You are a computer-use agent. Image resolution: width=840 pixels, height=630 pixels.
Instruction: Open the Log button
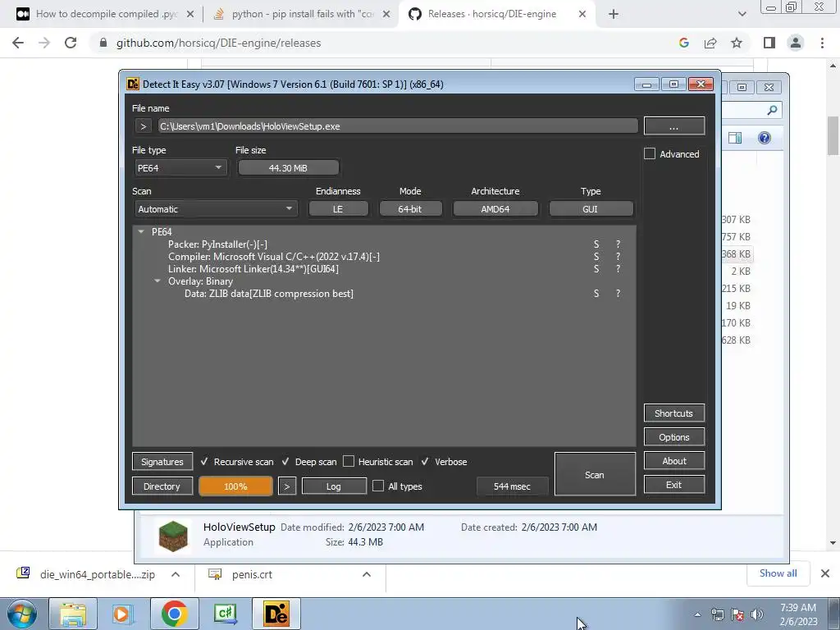334,486
